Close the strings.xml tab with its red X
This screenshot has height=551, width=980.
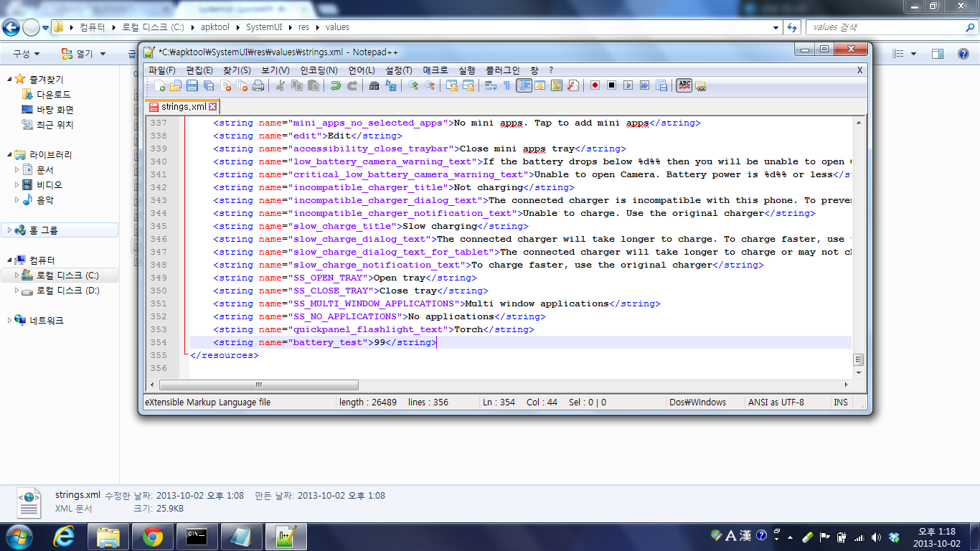click(x=213, y=107)
